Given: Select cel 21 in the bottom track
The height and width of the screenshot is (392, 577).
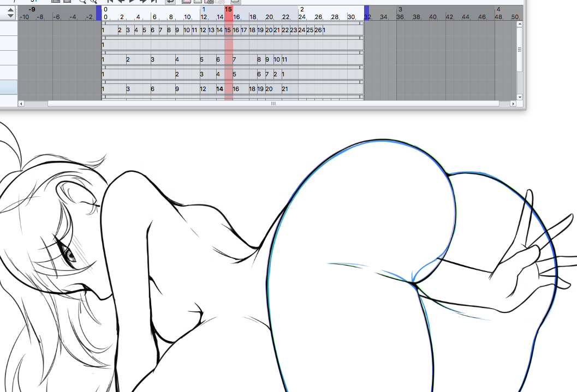Looking at the screenshot, I should [285, 89].
